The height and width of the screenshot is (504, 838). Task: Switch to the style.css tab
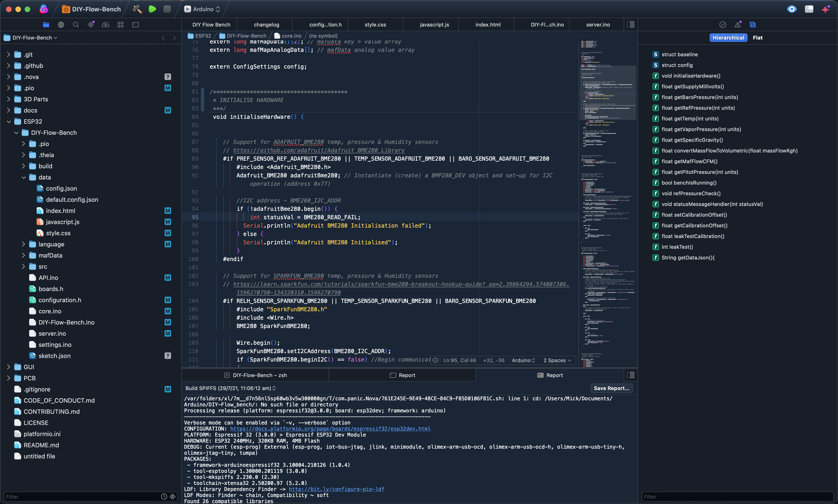(x=375, y=24)
